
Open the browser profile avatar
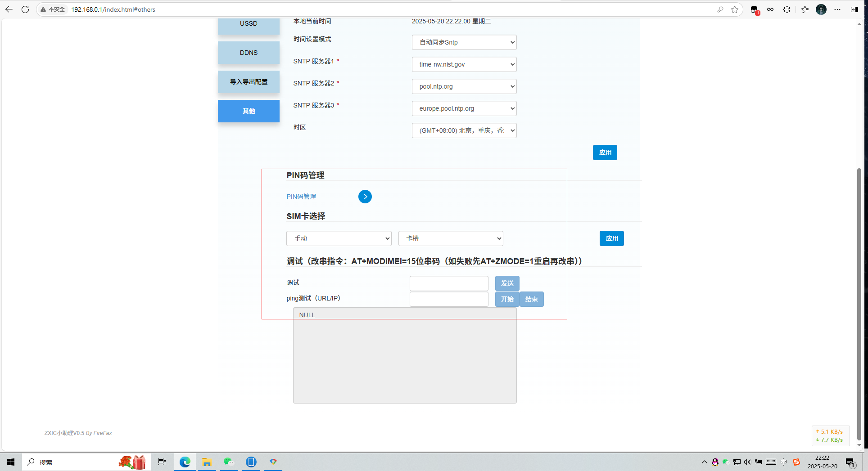[x=821, y=9]
